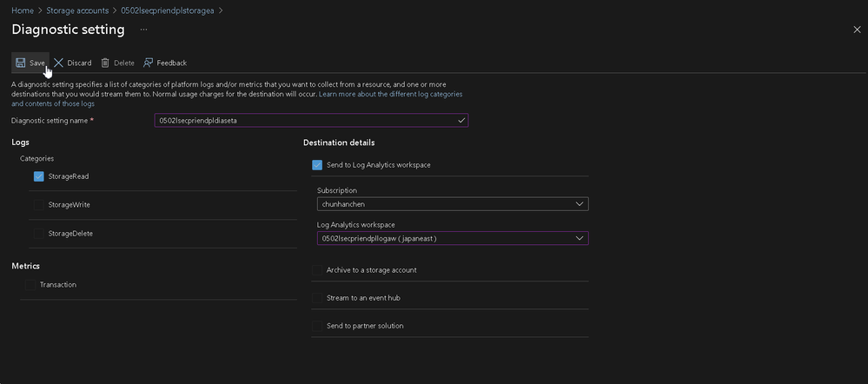Viewport: 868px width, 384px height.
Task: Click the Save floppy disk icon
Action: click(21, 63)
